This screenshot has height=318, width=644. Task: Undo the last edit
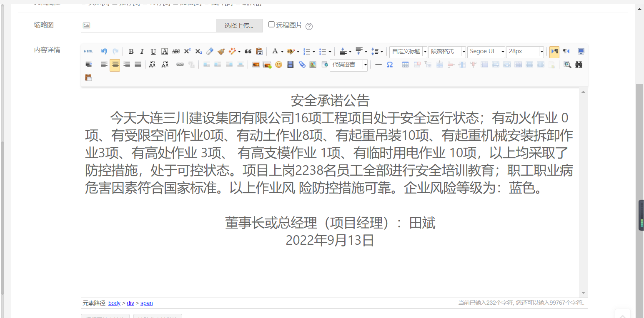pos(104,51)
